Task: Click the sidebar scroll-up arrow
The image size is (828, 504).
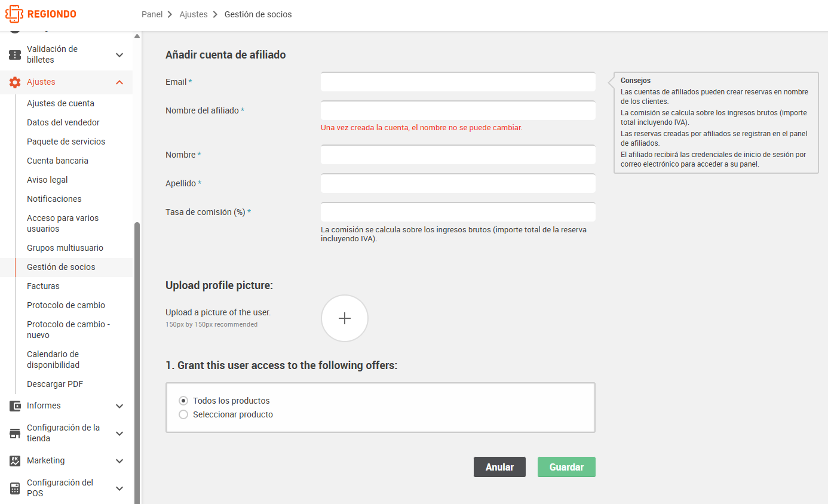Action: [137, 36]
